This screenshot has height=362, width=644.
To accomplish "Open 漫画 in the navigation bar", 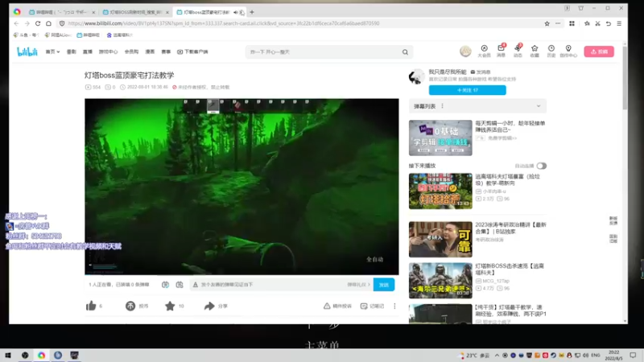I will (150, 51).
